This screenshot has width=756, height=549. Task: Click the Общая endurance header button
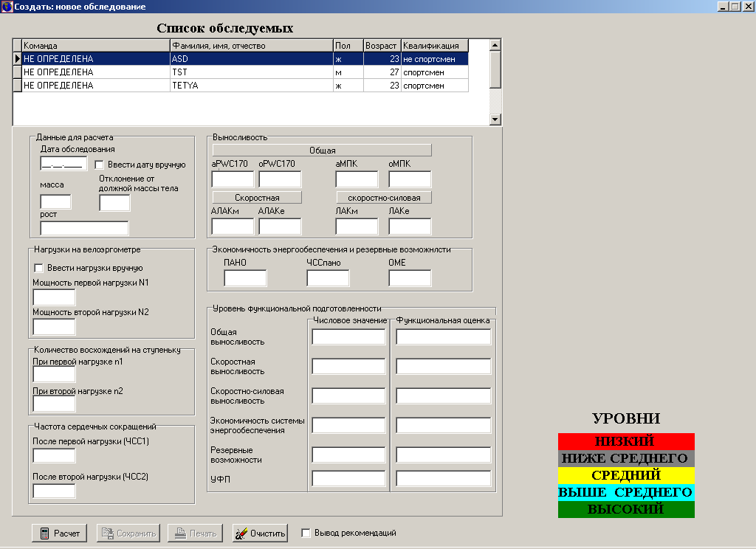[x=322, y=151]
